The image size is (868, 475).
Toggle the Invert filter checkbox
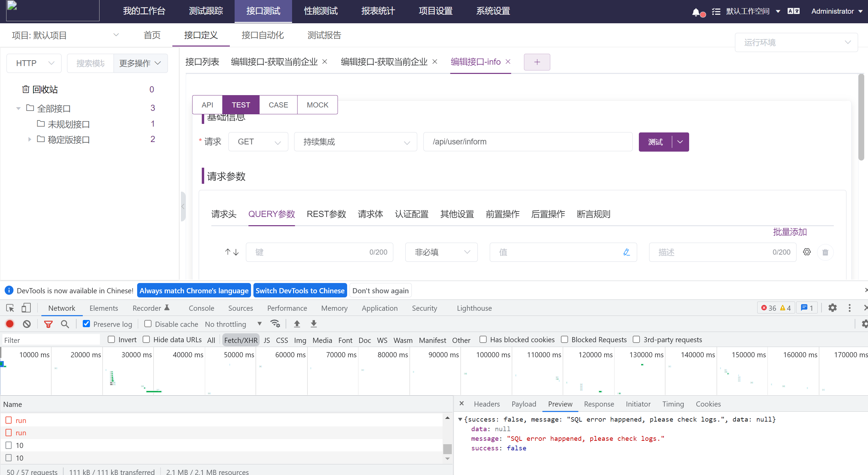(111, 339)
